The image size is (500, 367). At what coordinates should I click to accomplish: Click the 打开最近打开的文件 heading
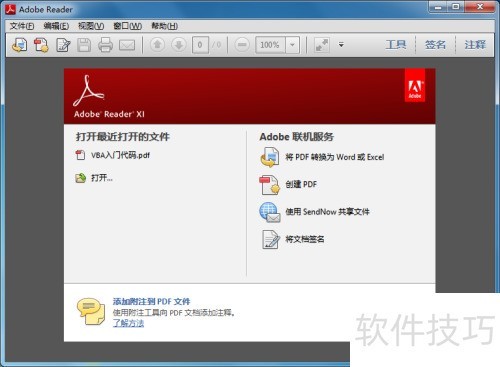pos(123,136)
